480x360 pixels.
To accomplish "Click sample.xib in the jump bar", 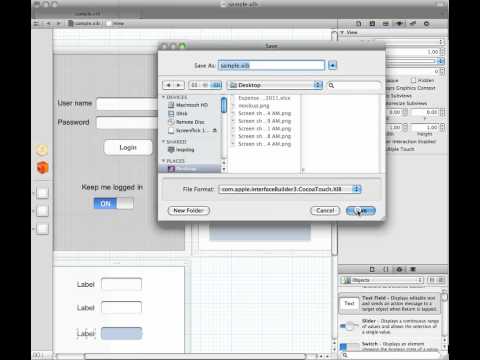I will 84,23.
